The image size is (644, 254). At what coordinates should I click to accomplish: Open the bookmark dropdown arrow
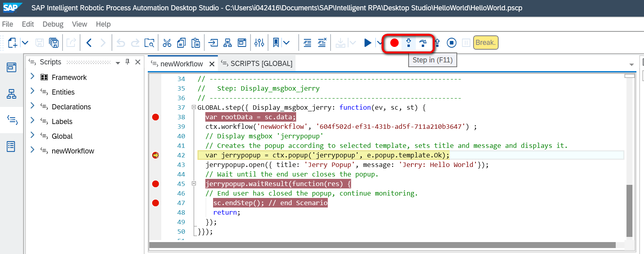click(286, 43)
